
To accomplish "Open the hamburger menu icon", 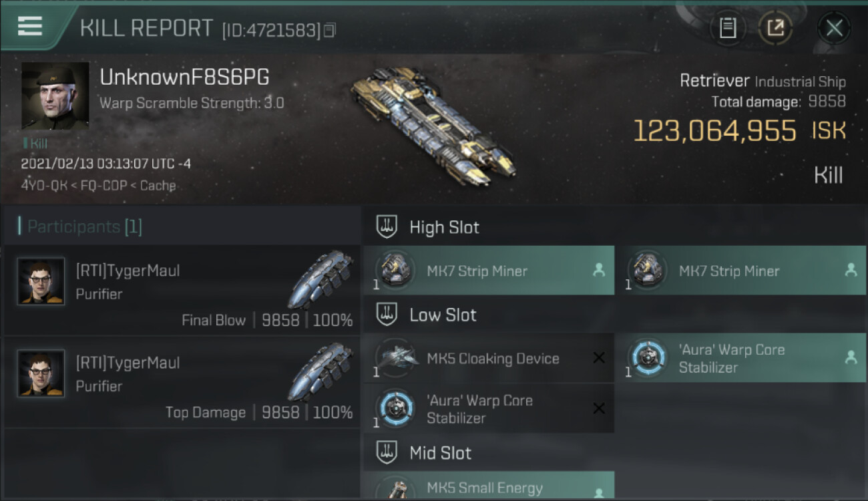I will (30, 26).
